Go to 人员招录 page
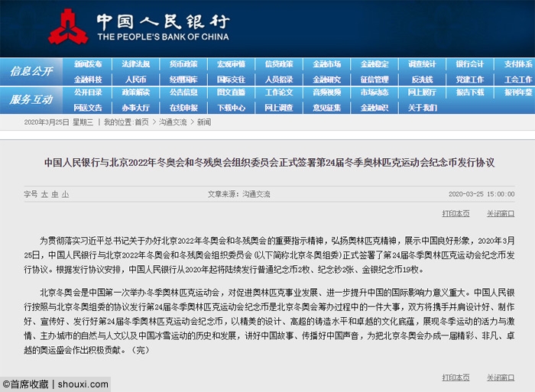 coord(279,79)
